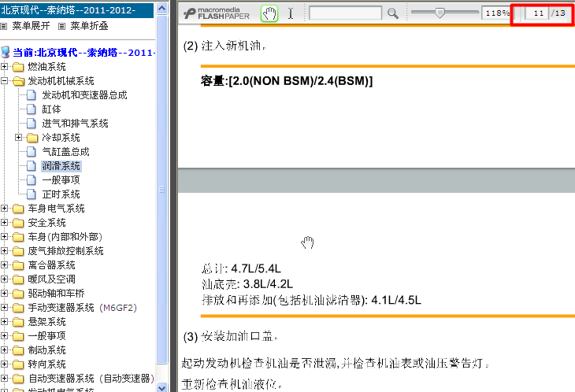Screen dimensions: 575x392
Task: Select the text selection cursor tool
Action: point(291,13)
